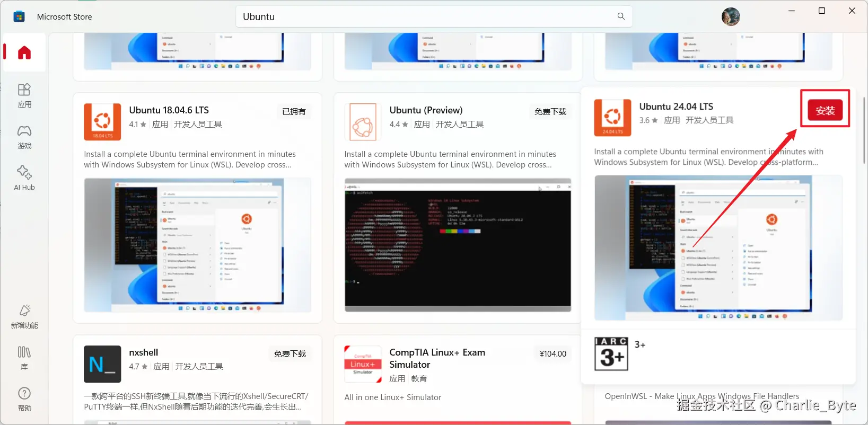
Task: Click 免费下载 on nxshell card
Action: click(x=290, y=354)
